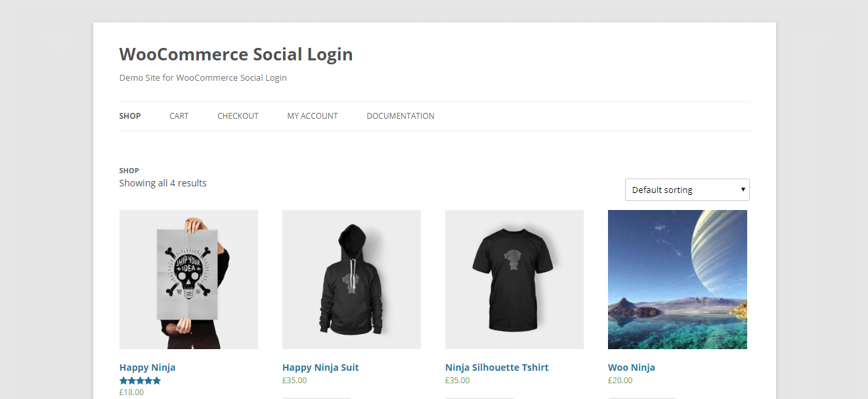Screen dimensions: 868x399
Task: Click the Ninja Silhouette Tshirt image
Action: [514, 279]
